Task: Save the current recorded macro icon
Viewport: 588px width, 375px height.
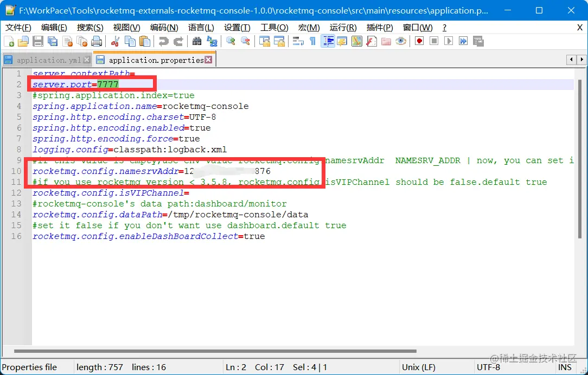Action: coord(478,41)
